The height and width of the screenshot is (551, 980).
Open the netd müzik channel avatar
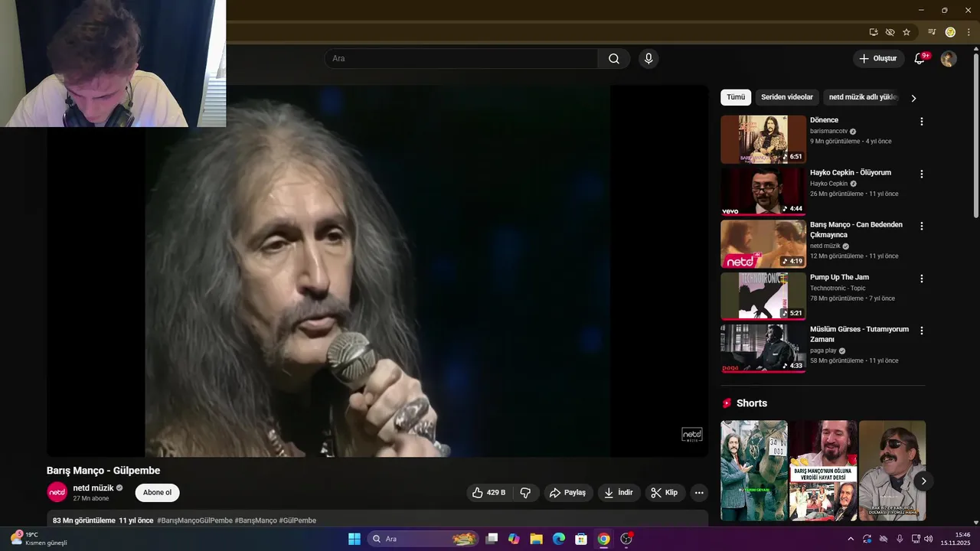(57, 493)
